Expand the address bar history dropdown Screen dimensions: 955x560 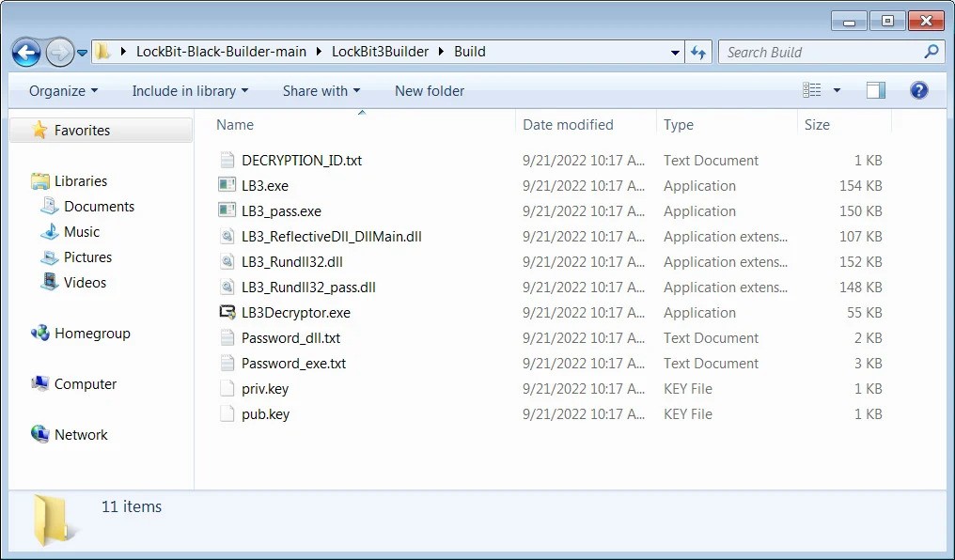[x=676, y=53]
